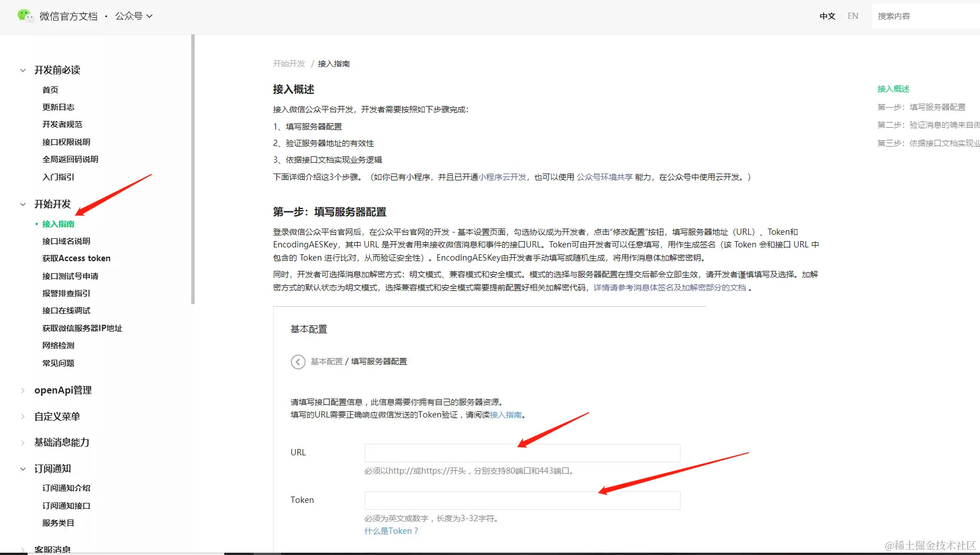The width and height of the screenshot is (980, 555).
Task: Open 更新日志 in the sidebar
Action: [58, 107]
